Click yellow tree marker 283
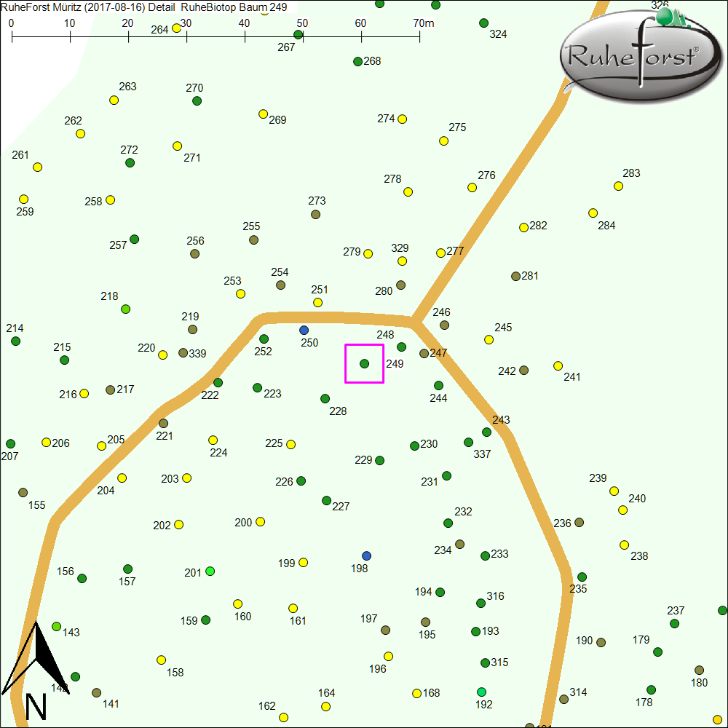The height and width of the screenshot is (728, 728). click(x=618, y=186)
